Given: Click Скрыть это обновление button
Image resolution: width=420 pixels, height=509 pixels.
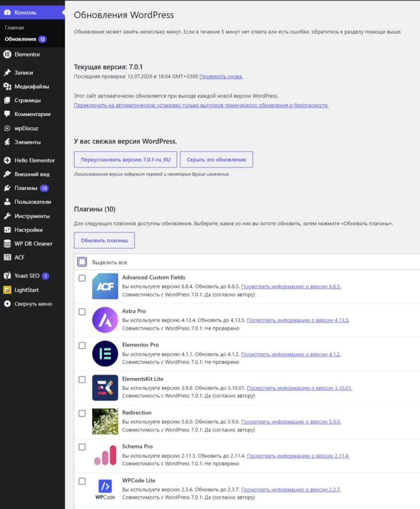Looking at the screenshot, I should point(217,160).
